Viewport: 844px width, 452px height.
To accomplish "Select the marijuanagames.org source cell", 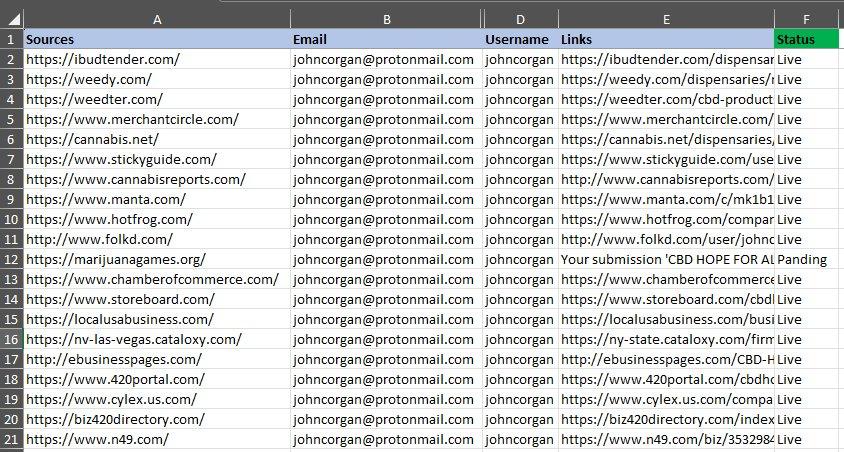I will coord(157,259).
